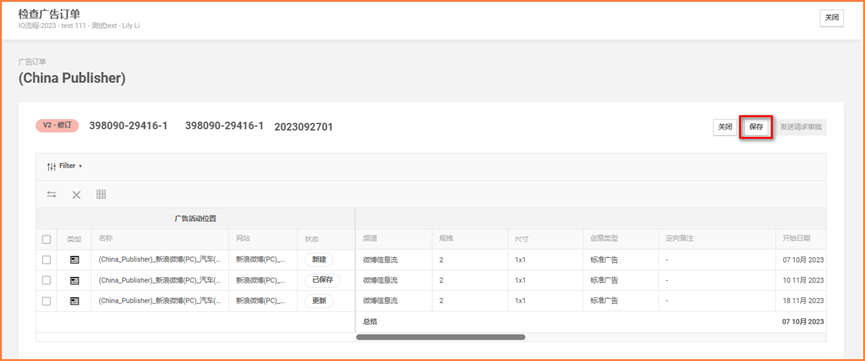Image resolution: width=865 pixels, height=361 pixels.
Task: Click the V2 - 修订 version badge
Action: click(58, 125)
